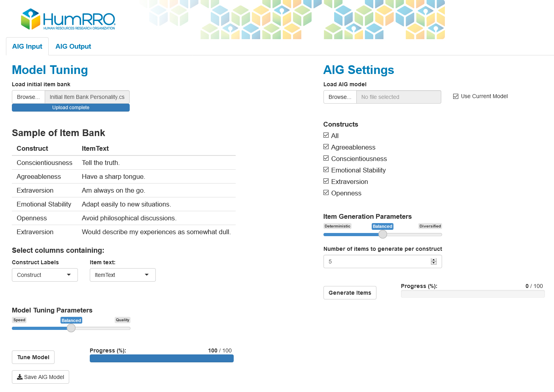The height and width of the screenshot is (392, 554).
Task: Toggle the Emotional Stability checkbox
Action: (326, 170)
